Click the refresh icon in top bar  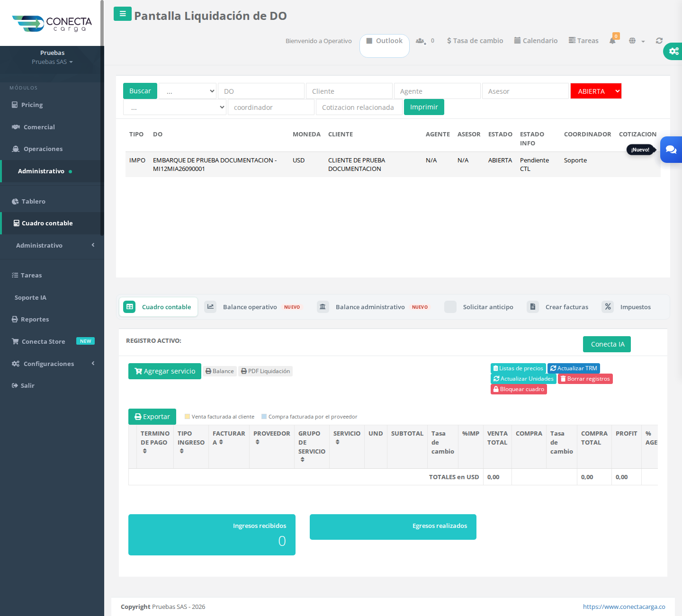tap(659, 41)
